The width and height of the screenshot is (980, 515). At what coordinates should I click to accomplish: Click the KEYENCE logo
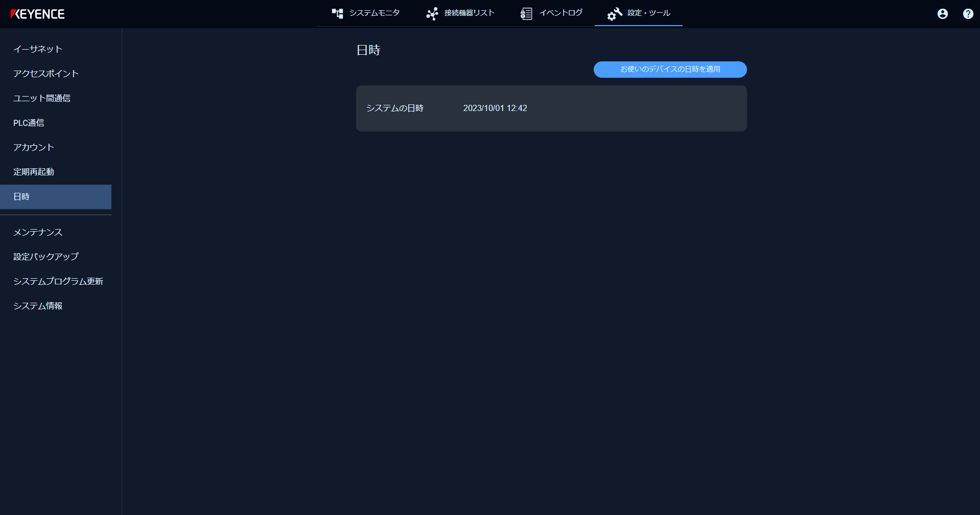point(38,14)
